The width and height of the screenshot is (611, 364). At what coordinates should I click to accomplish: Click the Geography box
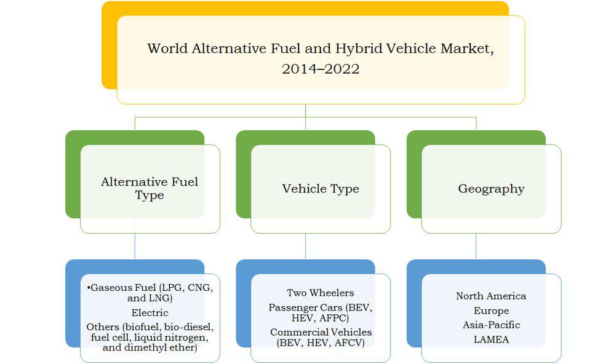[x=492, y=189]
